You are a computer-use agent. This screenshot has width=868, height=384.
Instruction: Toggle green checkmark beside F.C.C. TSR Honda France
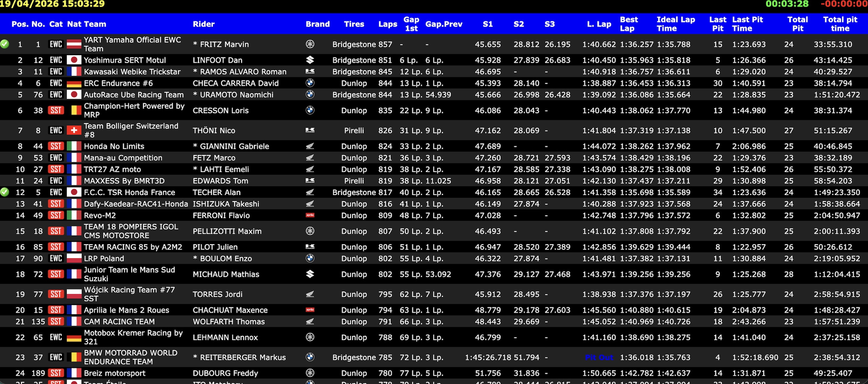[x=4, y=192]
